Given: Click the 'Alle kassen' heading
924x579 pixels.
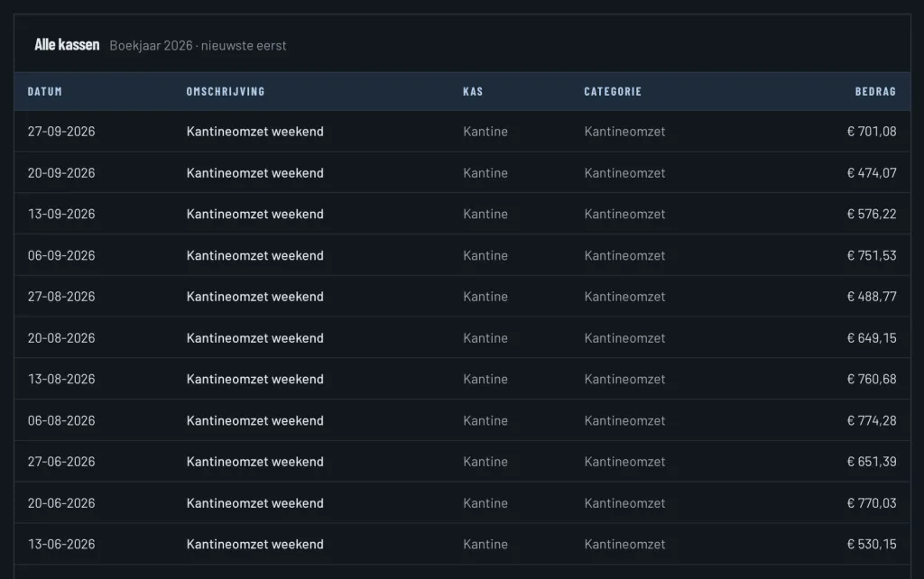Looking at the screenshot, I should 67,45.
